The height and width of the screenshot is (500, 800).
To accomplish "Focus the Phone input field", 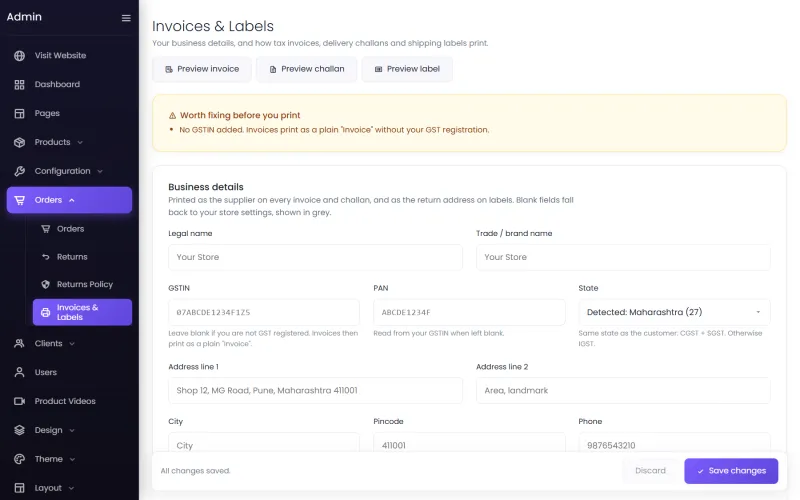I will [x=674, y=444].
